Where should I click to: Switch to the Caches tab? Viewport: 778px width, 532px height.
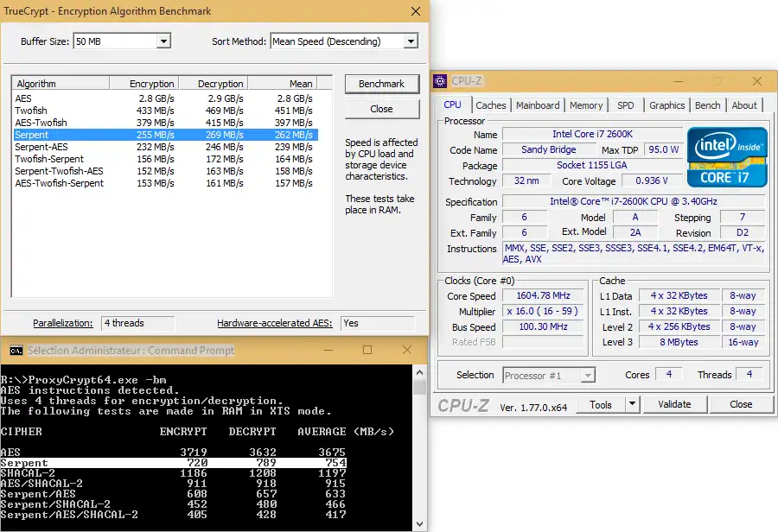coord(491,105)
